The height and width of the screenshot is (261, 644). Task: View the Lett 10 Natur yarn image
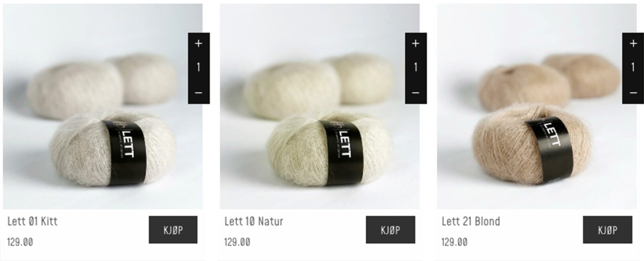[x=320, y=106]
